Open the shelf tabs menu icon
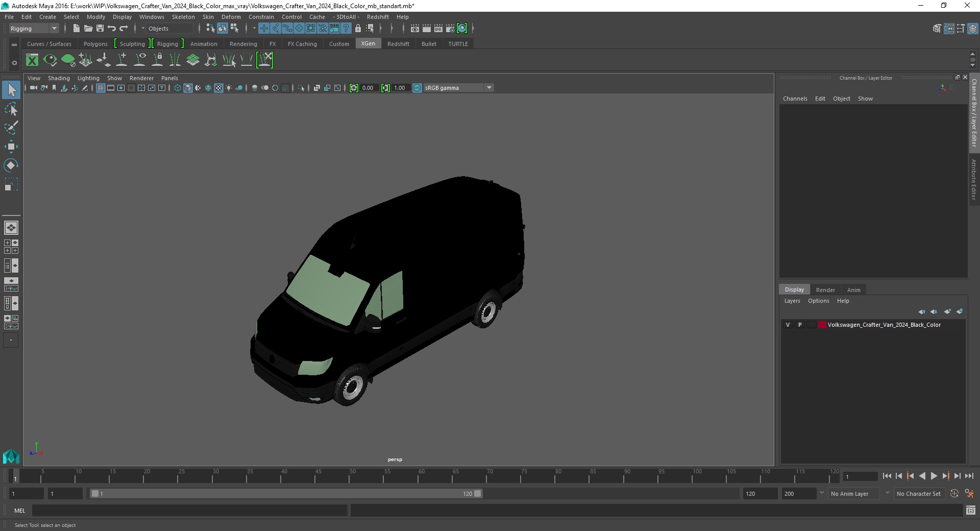This screenshot has height=531, width=980. (14, 44)
